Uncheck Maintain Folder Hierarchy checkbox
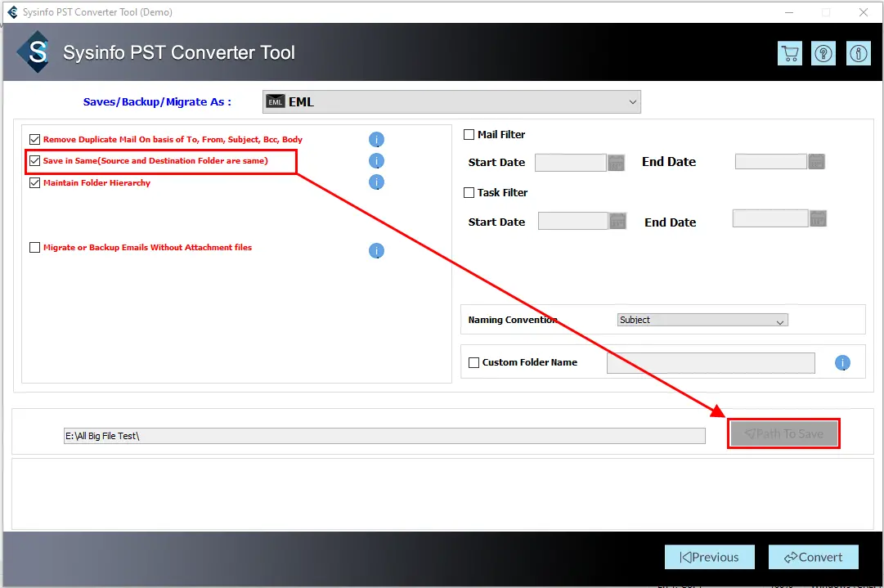Screen dimensions: 884x588 tap(34, 182)
